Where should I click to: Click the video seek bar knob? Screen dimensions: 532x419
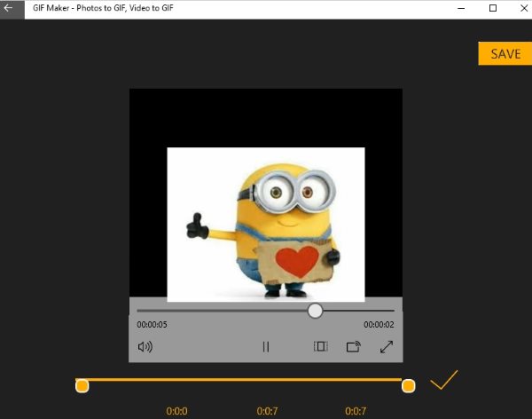point(315,311)
